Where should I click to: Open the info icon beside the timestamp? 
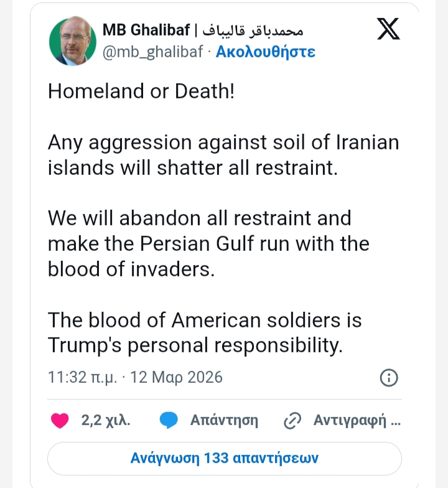[x=389, y=377]
